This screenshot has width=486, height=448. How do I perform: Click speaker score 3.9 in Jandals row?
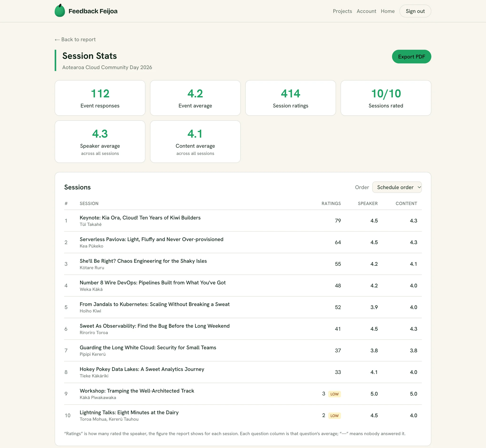point(374,307)
